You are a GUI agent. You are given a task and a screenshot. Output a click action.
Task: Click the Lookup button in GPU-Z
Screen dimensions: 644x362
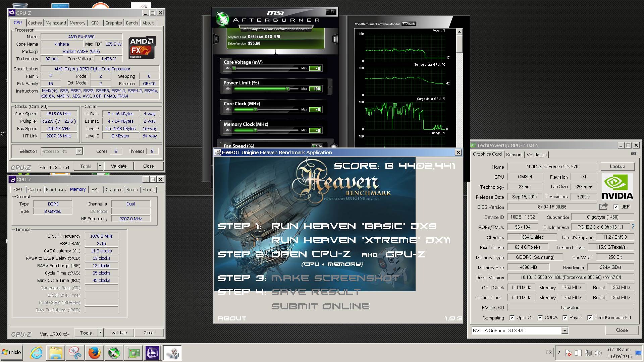click(618, 166)
